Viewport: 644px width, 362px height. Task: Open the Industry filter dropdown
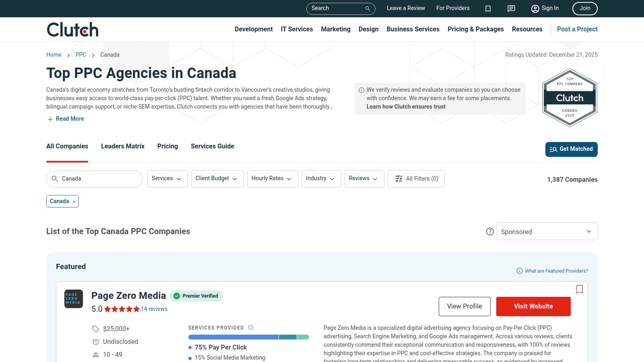[321, 179]
